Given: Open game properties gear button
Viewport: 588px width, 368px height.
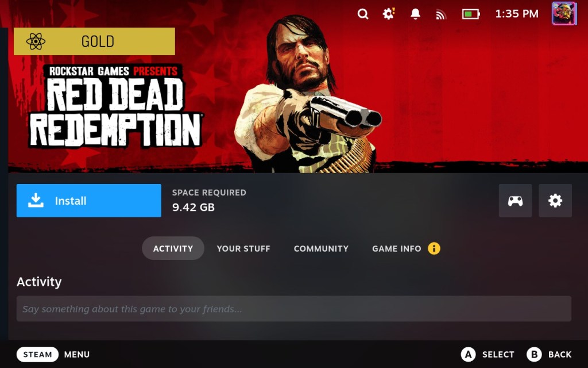Looking at the screenshot, I should (x=555, y=201).
